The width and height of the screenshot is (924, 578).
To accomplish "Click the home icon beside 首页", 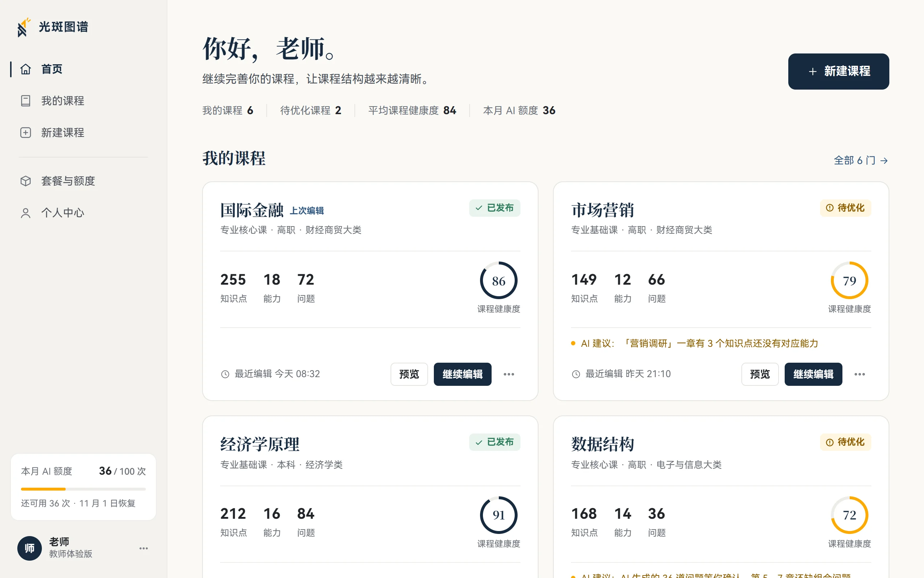I will 26,69.
